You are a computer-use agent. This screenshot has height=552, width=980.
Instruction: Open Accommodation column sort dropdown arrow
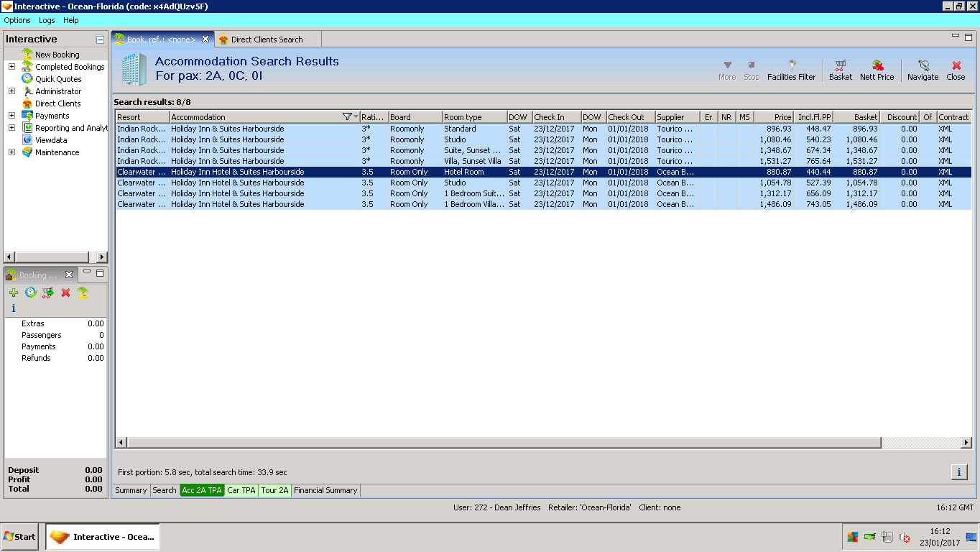point(356,116)
